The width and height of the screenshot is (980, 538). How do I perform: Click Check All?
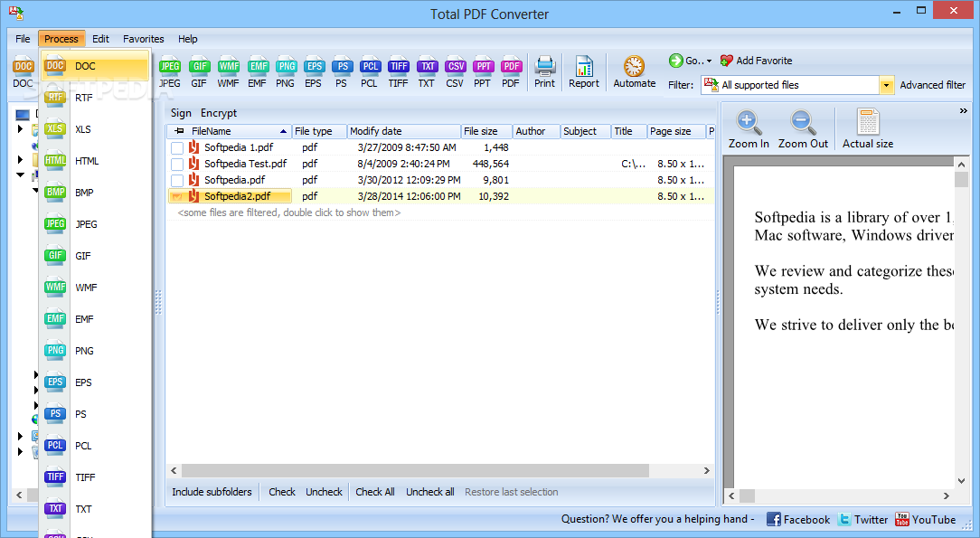(375, 492)
